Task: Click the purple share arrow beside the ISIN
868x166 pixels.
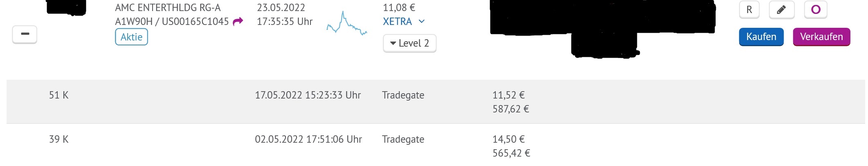Action: [238, 22]
